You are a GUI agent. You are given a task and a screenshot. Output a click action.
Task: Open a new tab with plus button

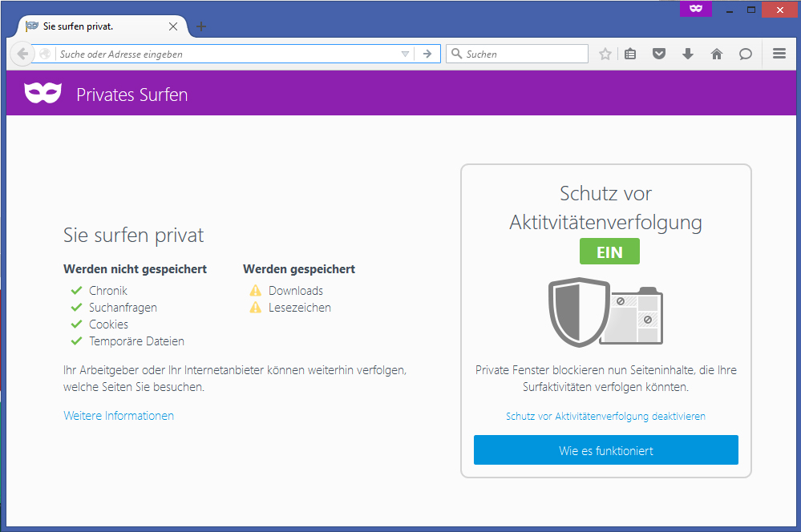pos(201,26)
